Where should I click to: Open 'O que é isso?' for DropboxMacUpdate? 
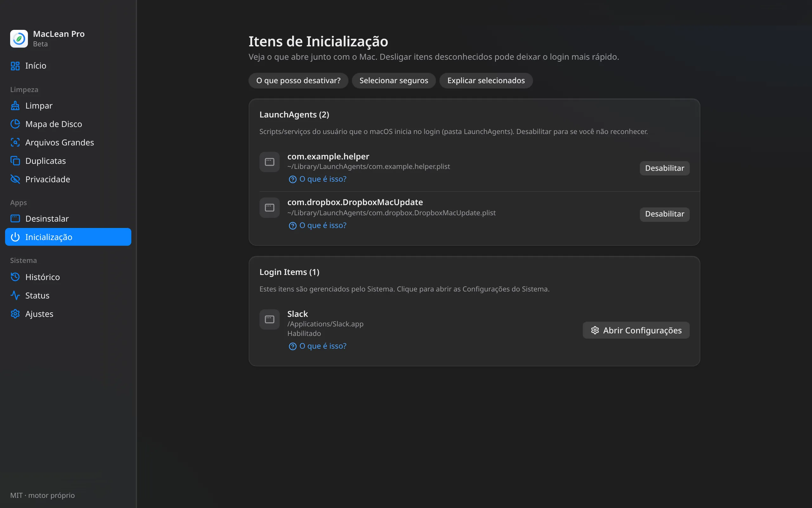click(x=318, y=226)
